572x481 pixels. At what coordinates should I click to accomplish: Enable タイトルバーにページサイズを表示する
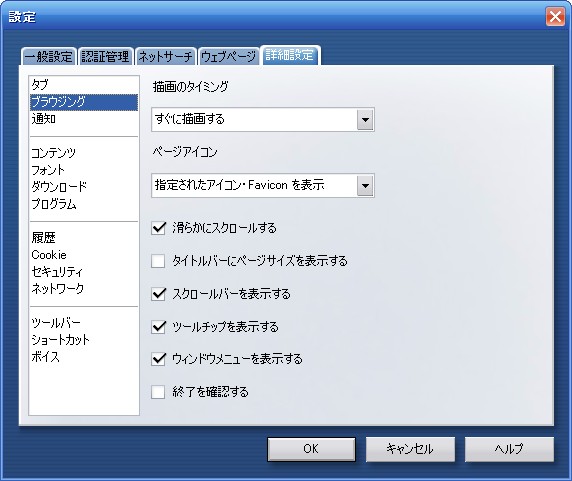click(158, 261)
